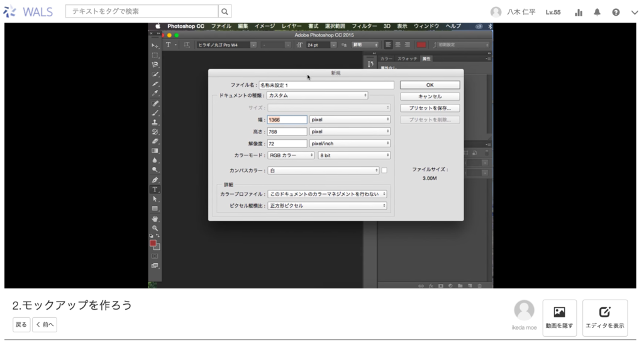The width and height of the screenshot is (644, 350).
Task: Select the Lasso tool
Action: [155, 65]
